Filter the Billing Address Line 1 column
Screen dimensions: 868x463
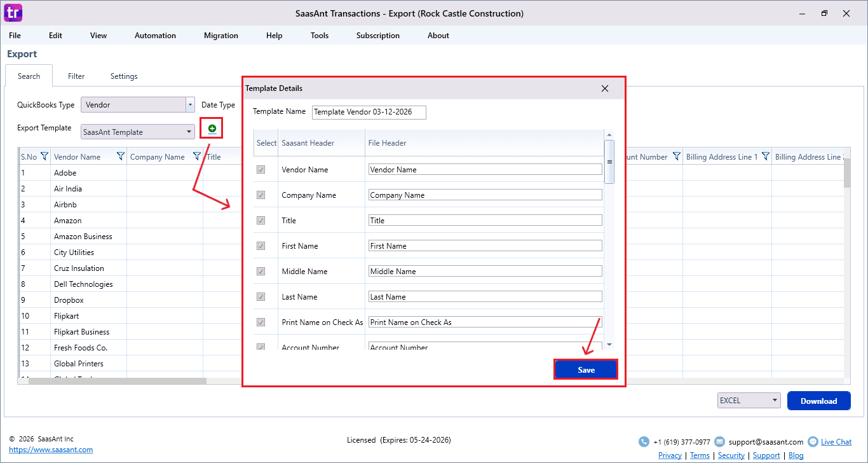(x=766, y=156)
